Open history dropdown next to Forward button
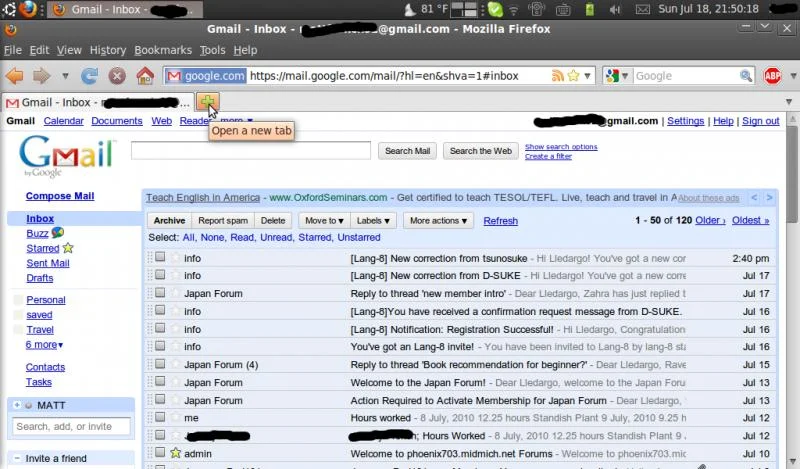The width and height of the screenshot is (800, 469). click(x=65, y=76)
